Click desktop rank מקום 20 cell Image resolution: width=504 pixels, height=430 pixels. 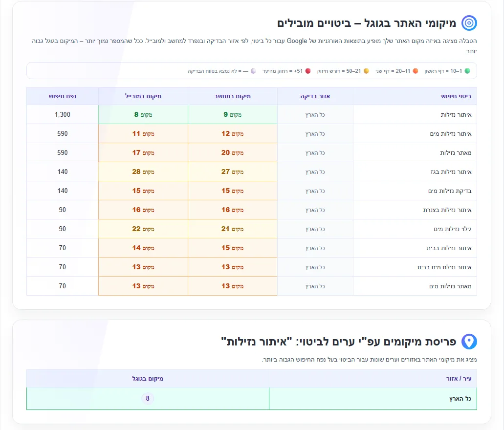[x=232, y=152]
